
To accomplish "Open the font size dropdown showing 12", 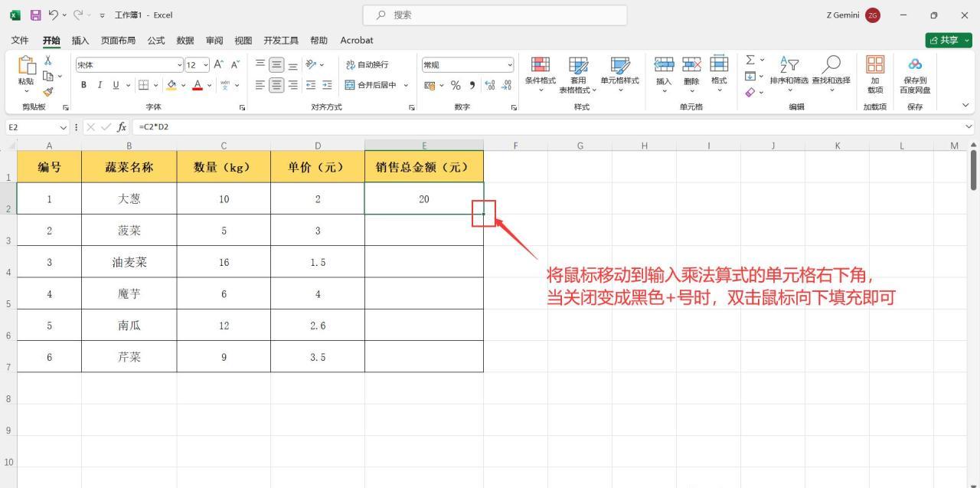I will pyautogui.click(x=204, y=65).
